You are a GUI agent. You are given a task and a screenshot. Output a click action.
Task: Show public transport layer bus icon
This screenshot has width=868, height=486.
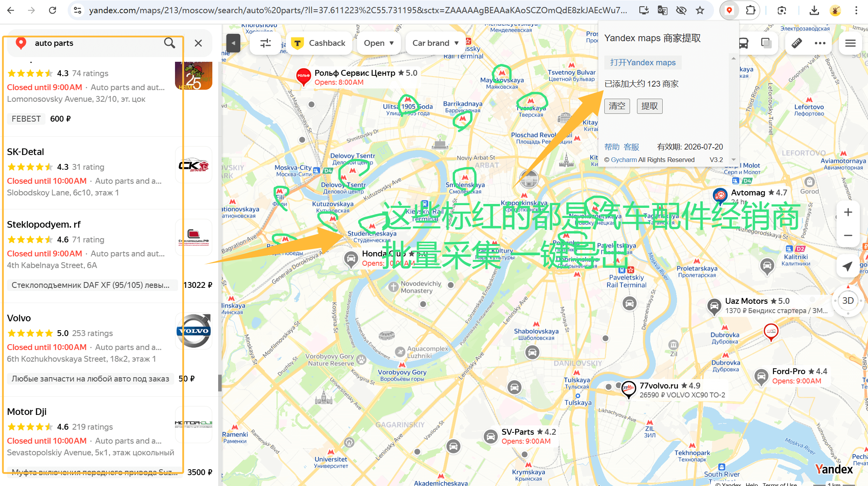744,43
